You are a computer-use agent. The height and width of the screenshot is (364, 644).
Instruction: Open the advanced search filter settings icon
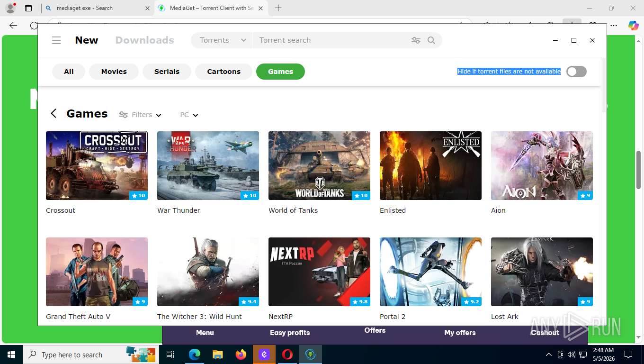click(x=416, y=40)
